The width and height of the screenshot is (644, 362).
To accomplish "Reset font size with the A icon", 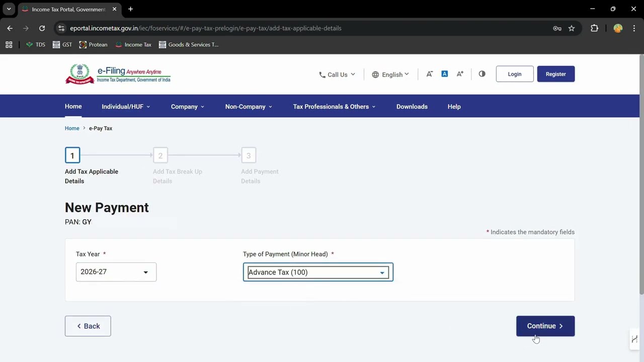I will pos(444,74).
